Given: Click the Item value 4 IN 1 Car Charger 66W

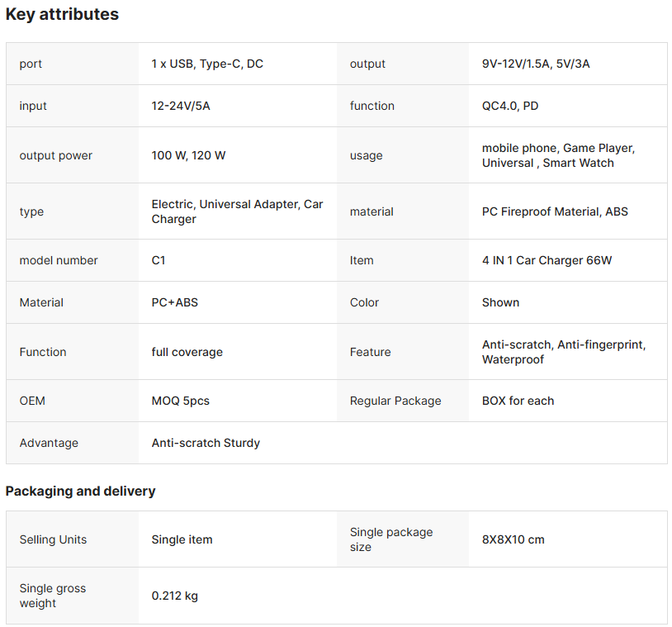Looking at the screenshot, I should pos(547,260).
